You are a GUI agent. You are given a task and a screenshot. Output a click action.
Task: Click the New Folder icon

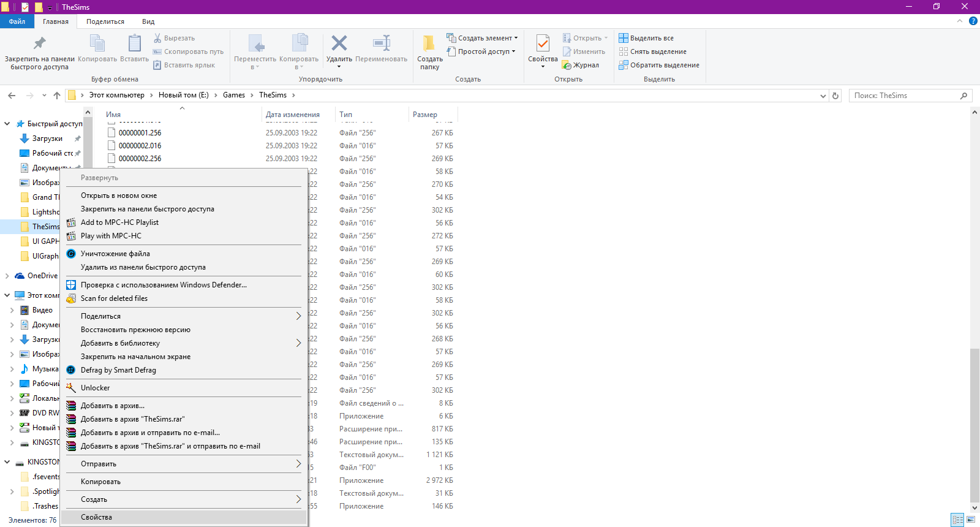coord(429,43)
